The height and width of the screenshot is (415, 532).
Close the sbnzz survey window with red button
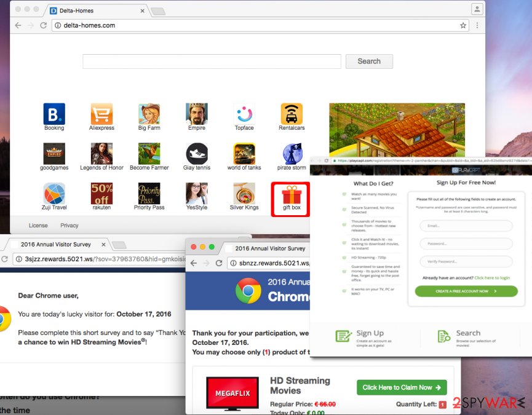pyautogui.click(x=194, y=247)
